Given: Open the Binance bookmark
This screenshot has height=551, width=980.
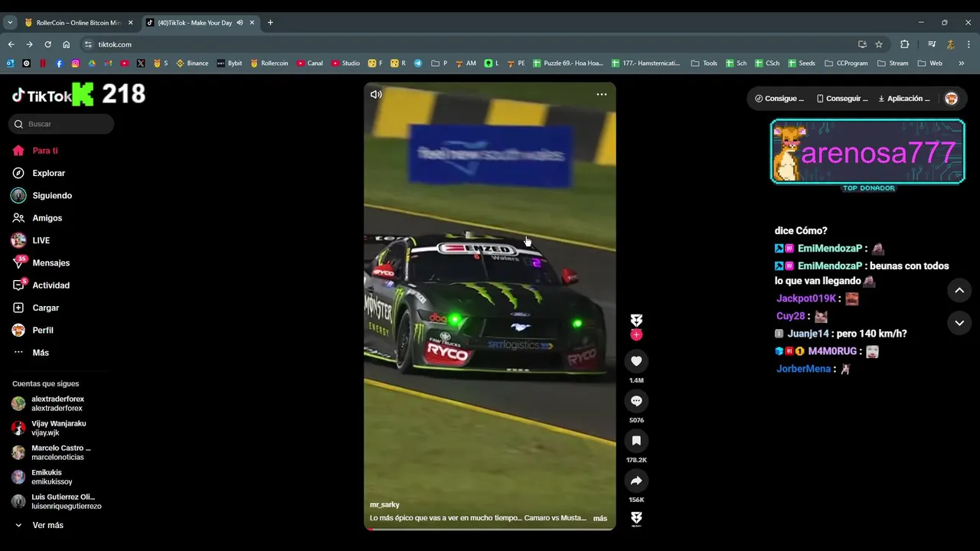Looking at the screenshot, I should coord(192,64).
